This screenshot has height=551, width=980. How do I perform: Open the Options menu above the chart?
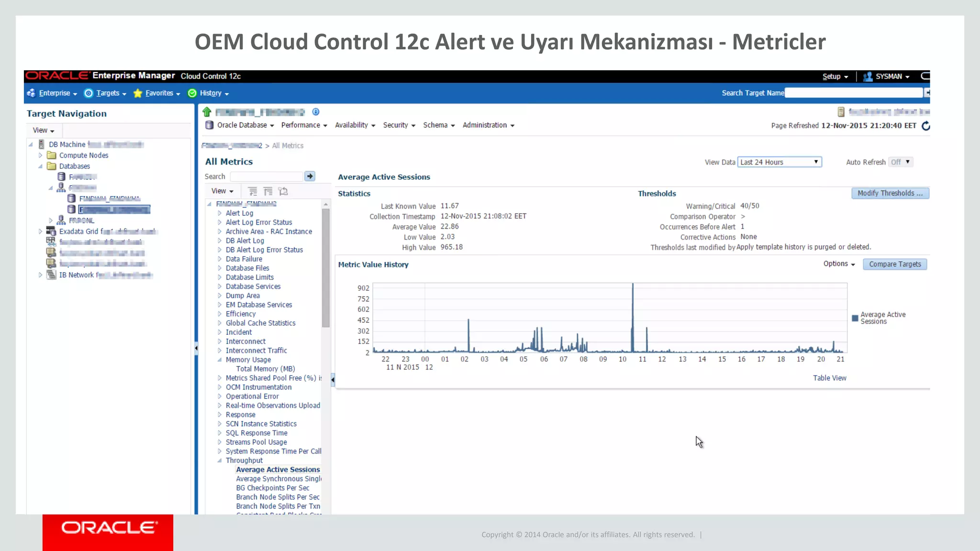tap(839, 264)
